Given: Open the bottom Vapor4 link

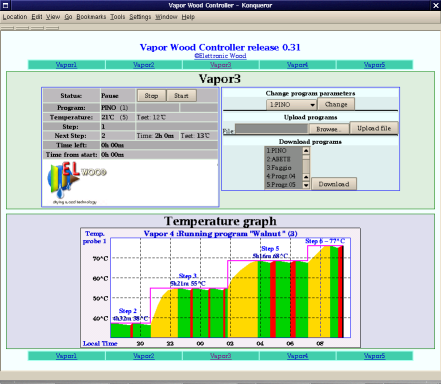Looking at the screenshot, I should (x=297, y=356).
